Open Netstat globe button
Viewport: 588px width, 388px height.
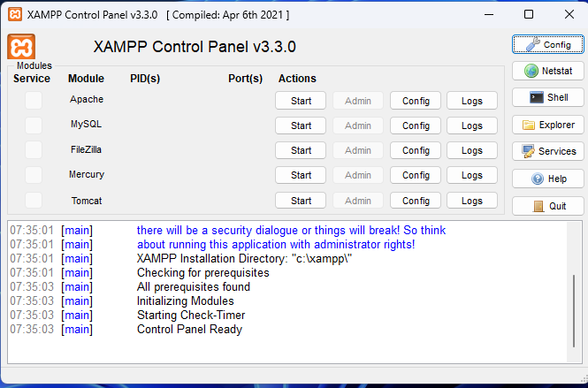[548, 71]
